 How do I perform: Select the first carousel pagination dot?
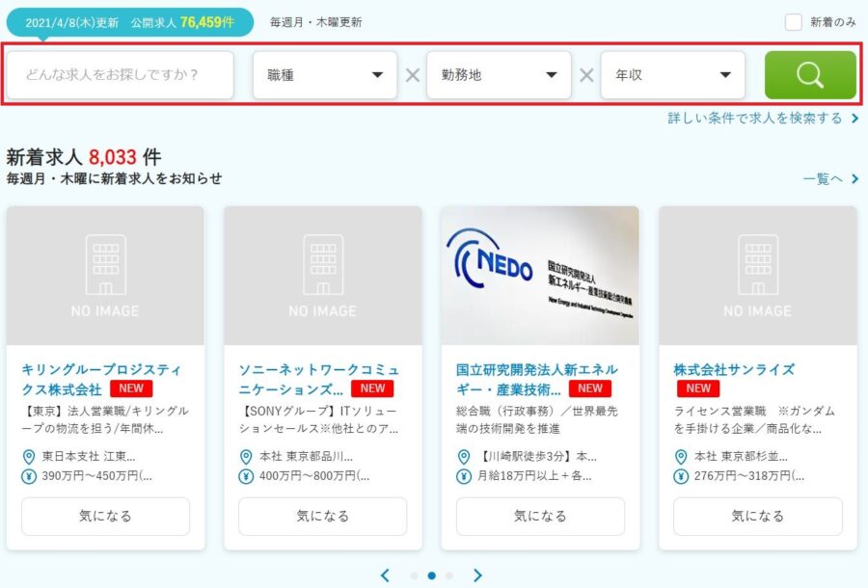[x=414, y=575]
